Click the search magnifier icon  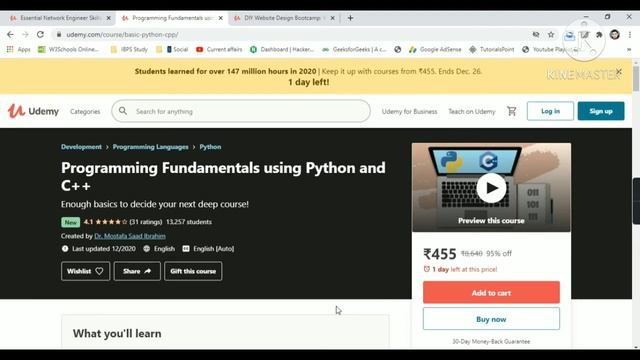[x=122, y=111]
